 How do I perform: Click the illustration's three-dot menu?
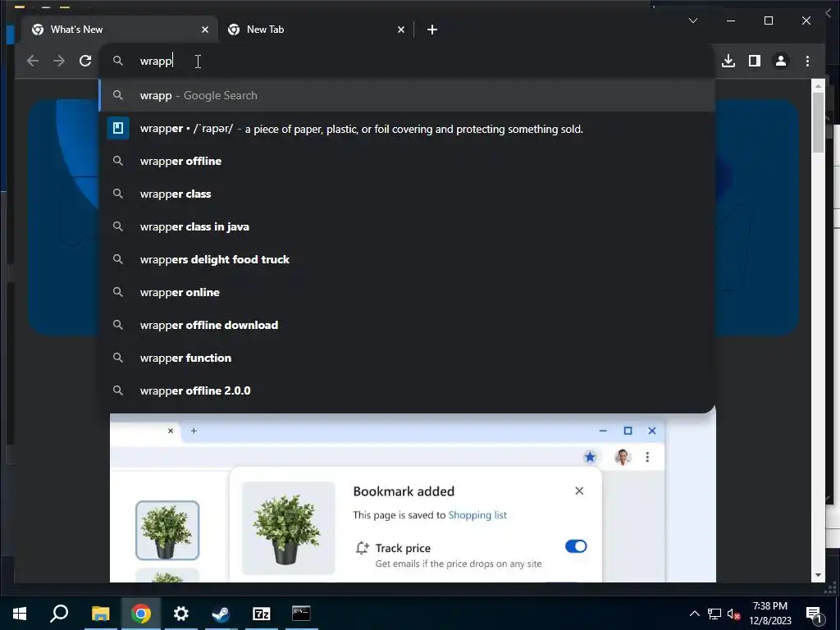click(x=647, y=457)
